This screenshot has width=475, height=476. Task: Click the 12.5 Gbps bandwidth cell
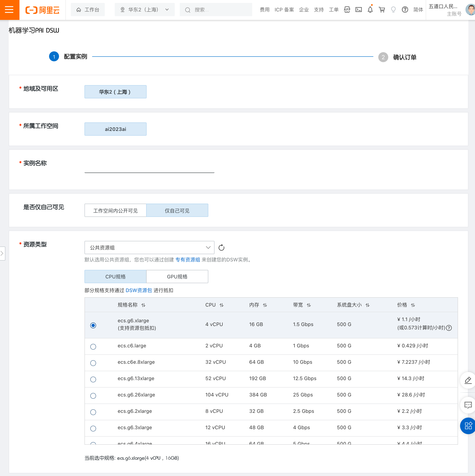point(305,378)
